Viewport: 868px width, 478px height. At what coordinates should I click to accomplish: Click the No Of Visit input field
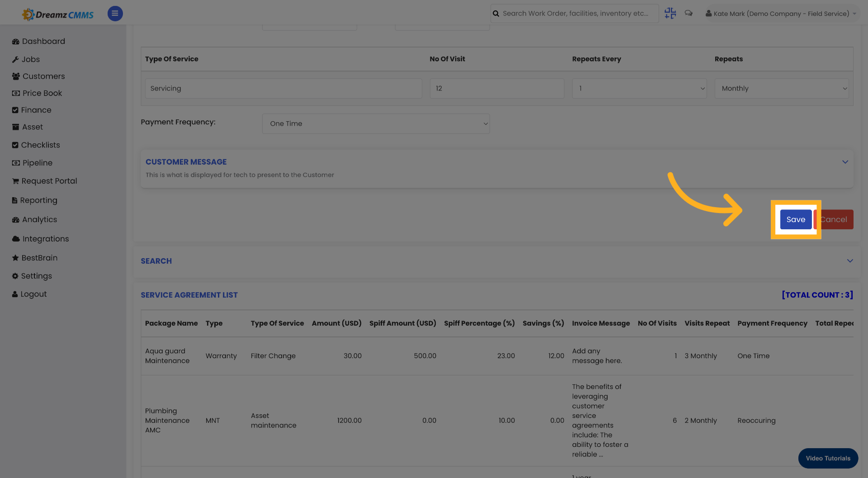[x=497, y=89]
